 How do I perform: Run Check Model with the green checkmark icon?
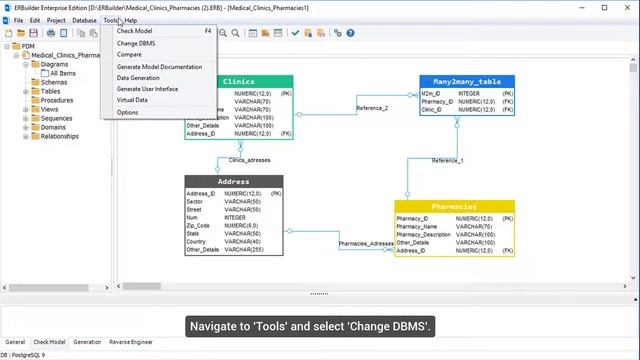(x=295, y=33)
